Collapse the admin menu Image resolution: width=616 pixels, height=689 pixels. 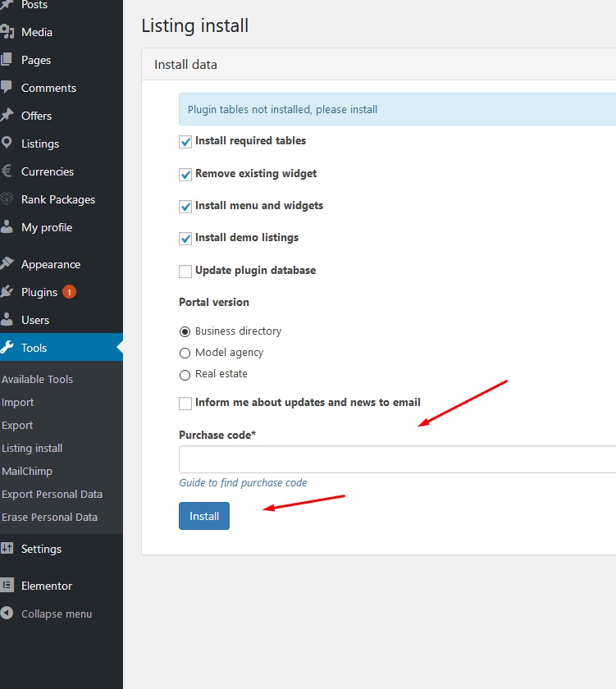pos(56,614)
